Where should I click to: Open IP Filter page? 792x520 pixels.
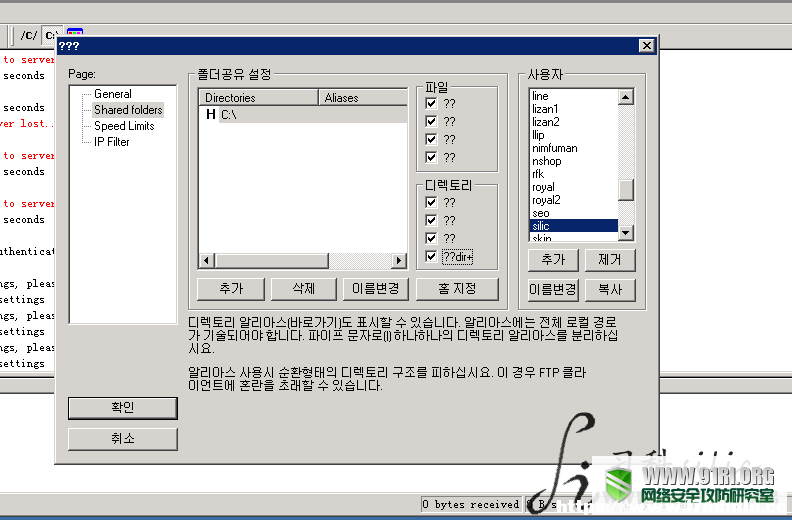(x=112, y=142)
